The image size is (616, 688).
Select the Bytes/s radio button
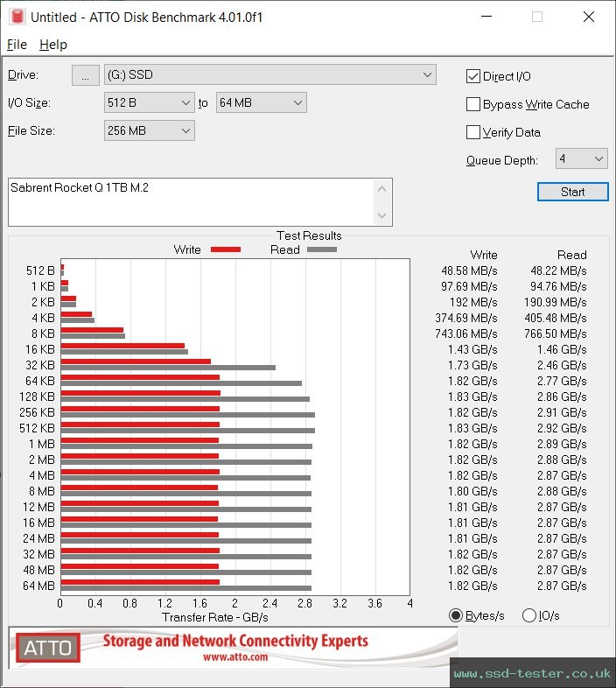[456, 615]
